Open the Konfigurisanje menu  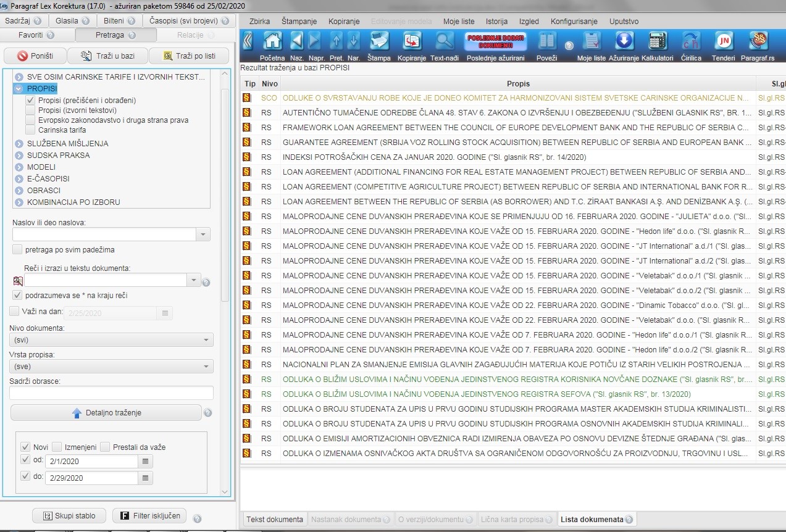click(574, 21)
